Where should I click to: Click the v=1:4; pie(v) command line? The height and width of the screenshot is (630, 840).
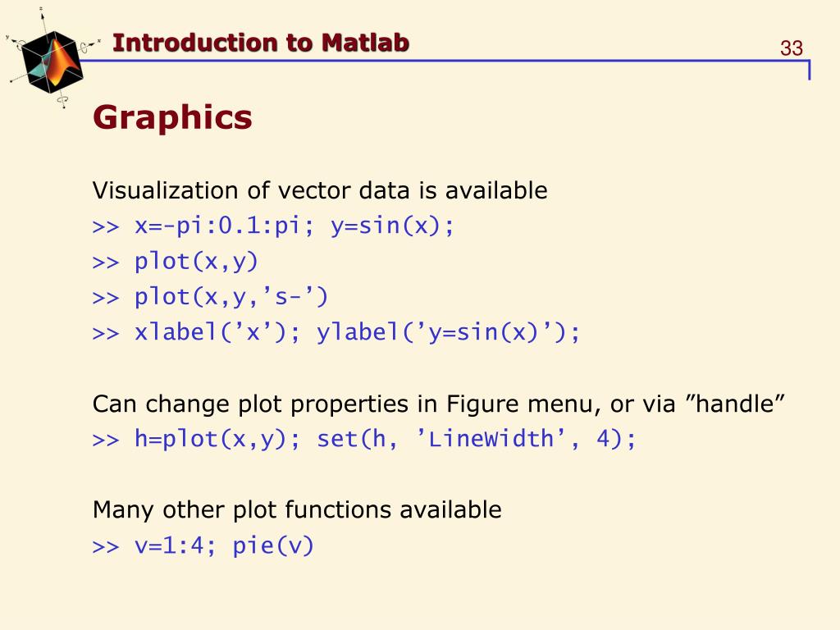(203, 546)
